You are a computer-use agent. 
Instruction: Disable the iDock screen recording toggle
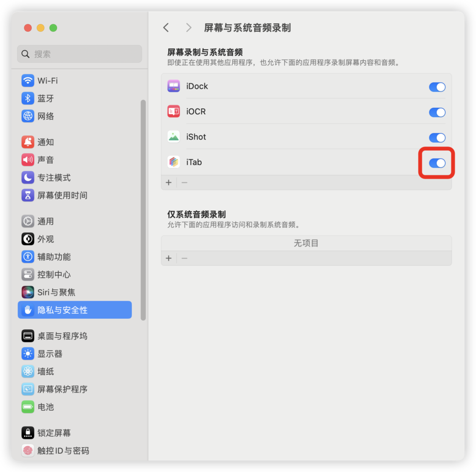437,87
